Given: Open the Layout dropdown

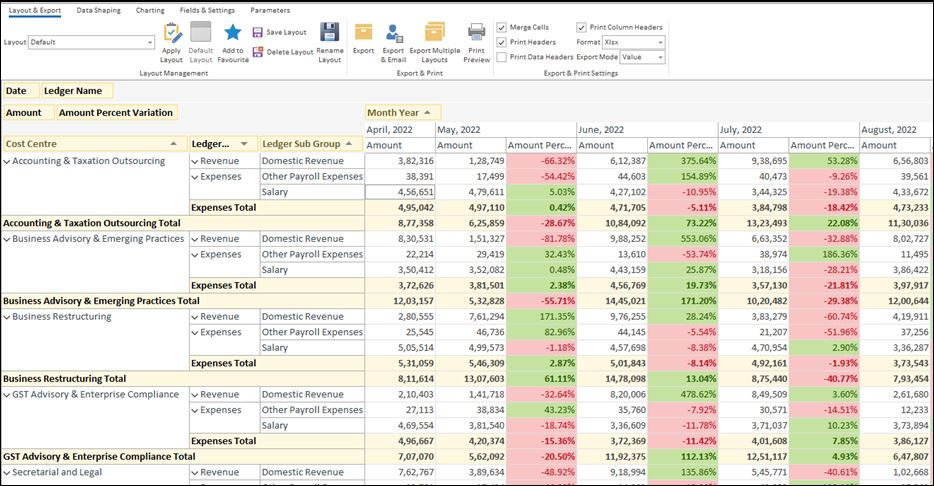Looking at the screenshot, I should tap(150, 43).
